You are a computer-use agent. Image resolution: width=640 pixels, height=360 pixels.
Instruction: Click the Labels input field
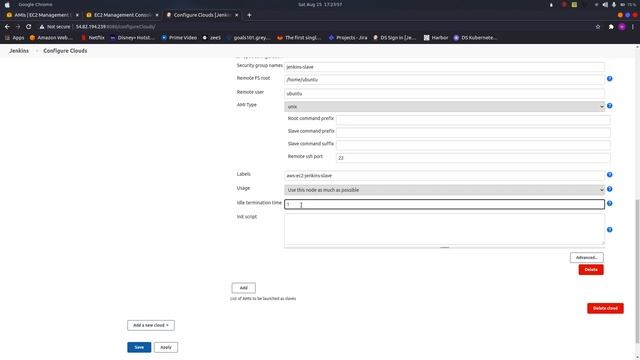pyautogui.click(x=444, y=176)
